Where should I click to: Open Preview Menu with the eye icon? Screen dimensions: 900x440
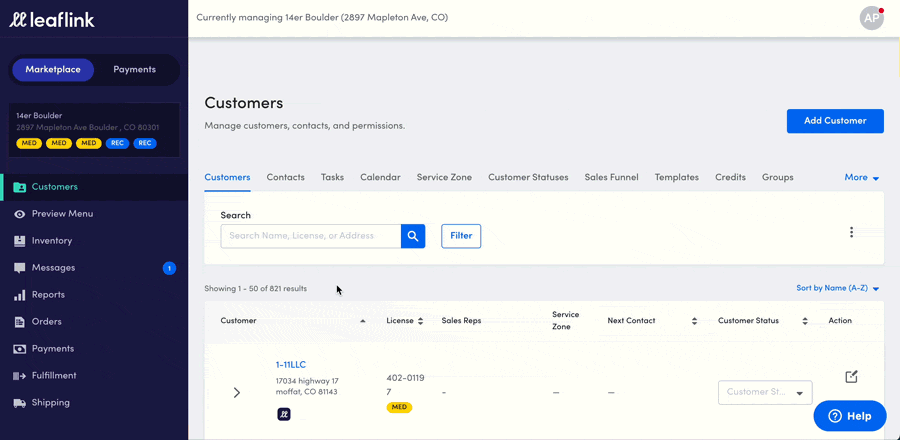[20, 214]
